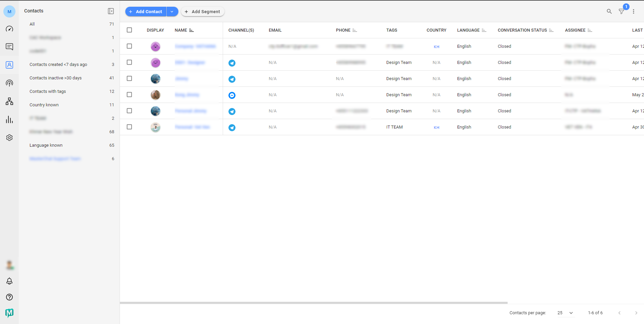The image size is (644, 324).
Task: Check the first contact row checkbox
Action: tap(129, 46)
